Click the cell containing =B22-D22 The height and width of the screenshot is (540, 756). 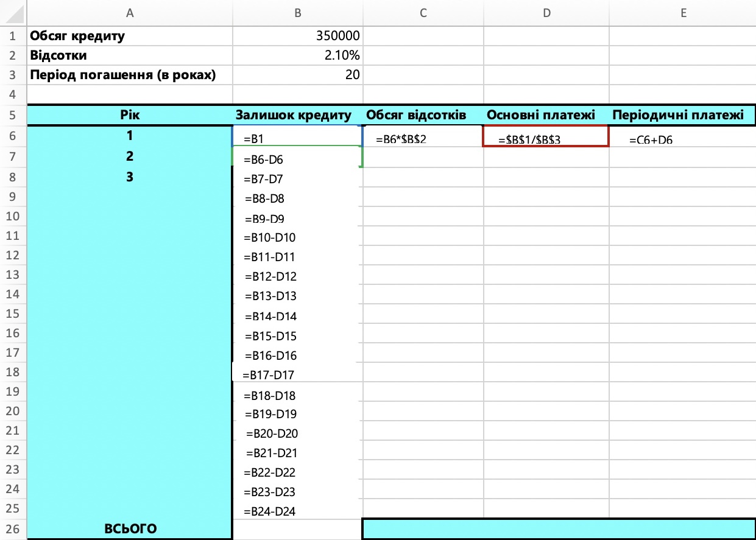(298, 471)
